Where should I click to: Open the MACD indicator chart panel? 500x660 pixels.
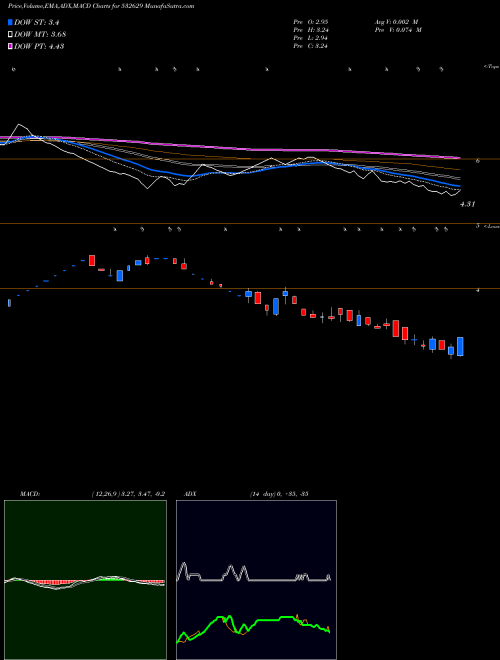pos(85,580)
